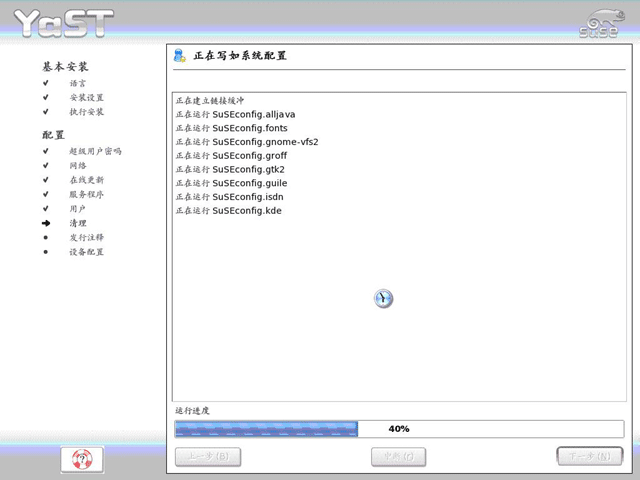Select the 在线更新 step in sidebar
The width and height of the screenshot is (640, 480).
click(x=87, y=180)
